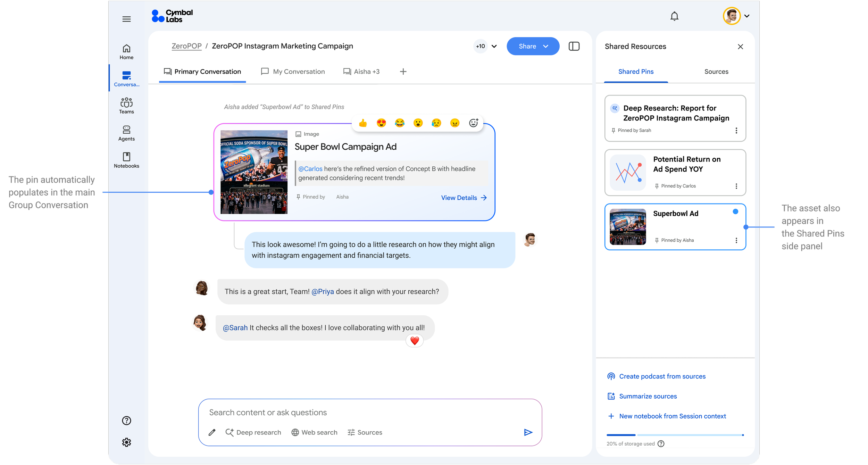React with the laughing emoji
868x465 pixels.
click(x=400, y=123)
